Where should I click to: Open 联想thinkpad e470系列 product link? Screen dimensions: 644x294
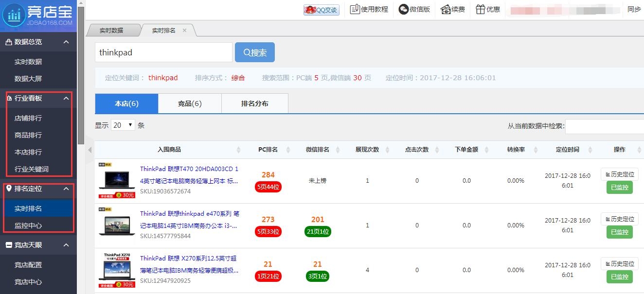[x=190, y=220]
